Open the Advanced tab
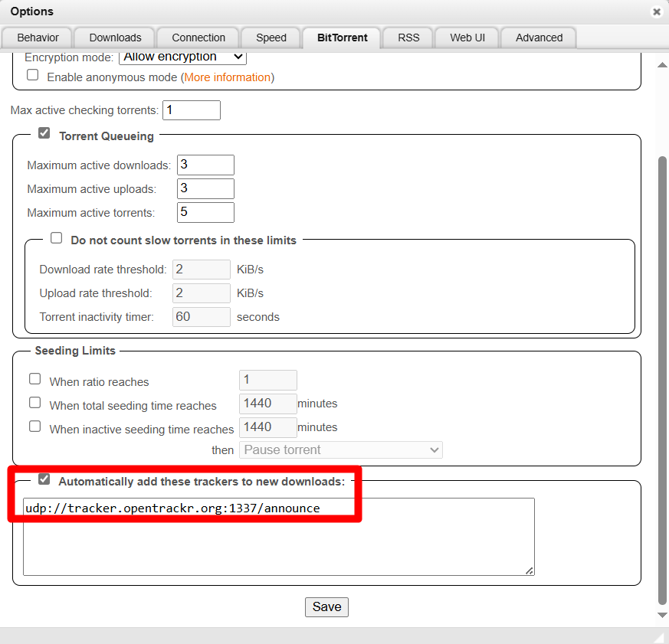Screen dimensions: 669x644 pyautogui.click(x=539, y=38)
